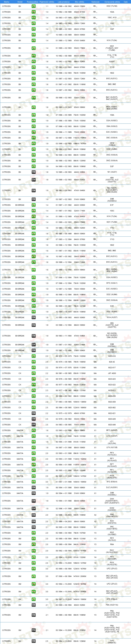Click the diesel icon in the RHY (DW10TD) row
The image size is (131, 644).
pyautogui.click(x=34, y=521)
